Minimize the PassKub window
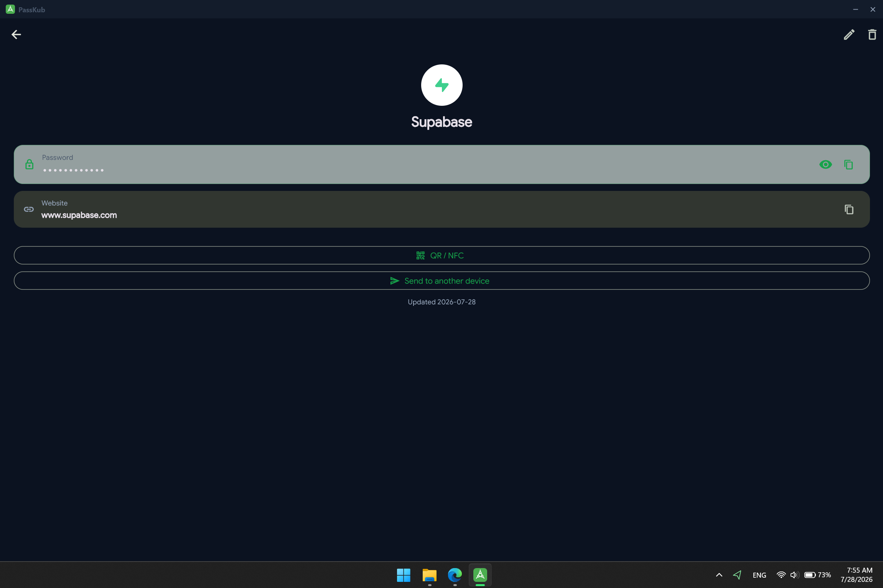 855,9
